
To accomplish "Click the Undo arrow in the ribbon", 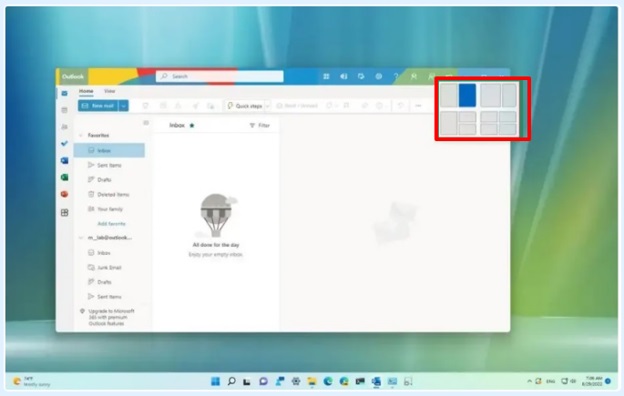I will 400,105.
